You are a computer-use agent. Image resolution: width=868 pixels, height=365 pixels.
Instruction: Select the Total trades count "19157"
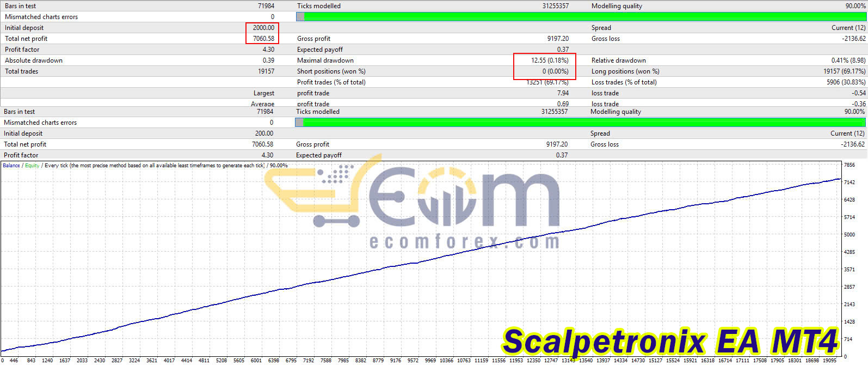point(266,71)
